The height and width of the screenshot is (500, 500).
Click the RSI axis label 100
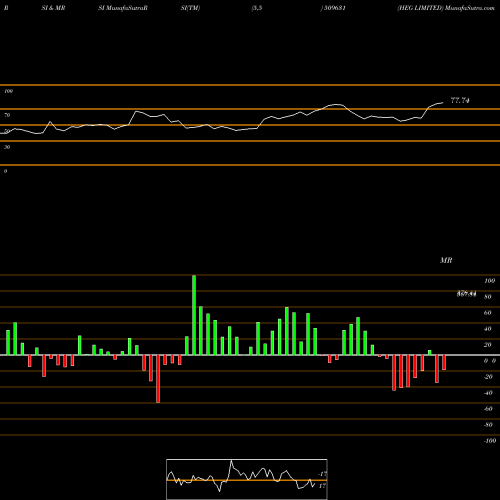[9, 91]
